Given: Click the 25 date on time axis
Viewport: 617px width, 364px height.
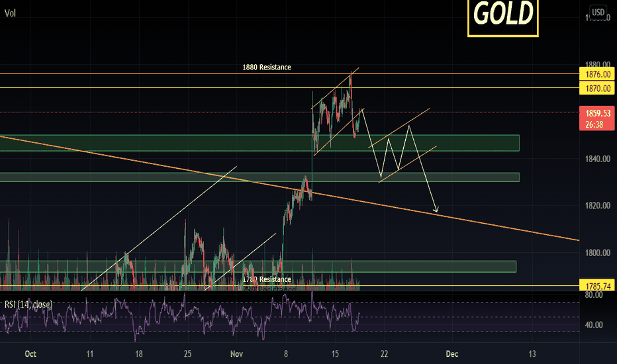Looking at the screenshot, I should [x=188, y=354].
